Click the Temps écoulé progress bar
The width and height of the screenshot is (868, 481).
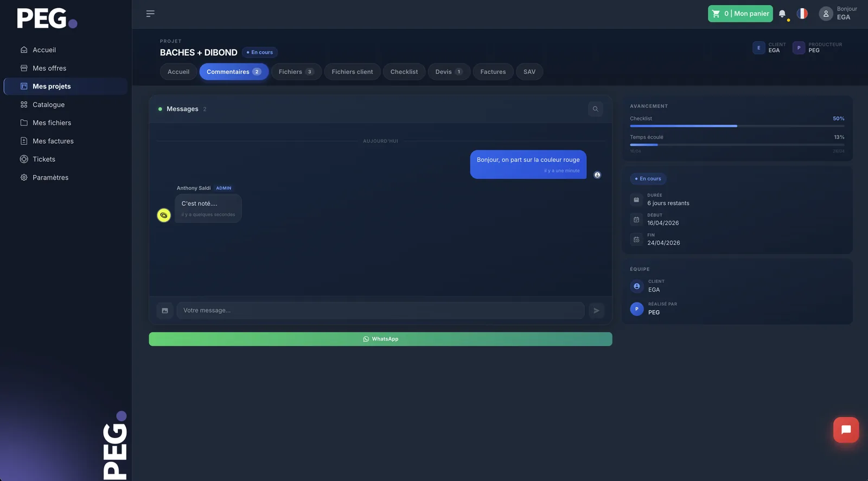pyautogui.click(x=737, y=145)
